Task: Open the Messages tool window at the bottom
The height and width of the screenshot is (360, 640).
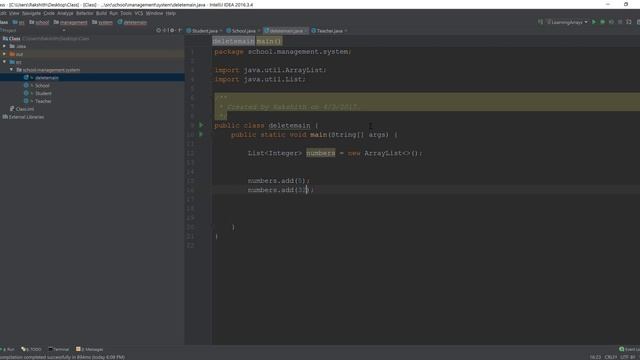Action: pos(90,349)
